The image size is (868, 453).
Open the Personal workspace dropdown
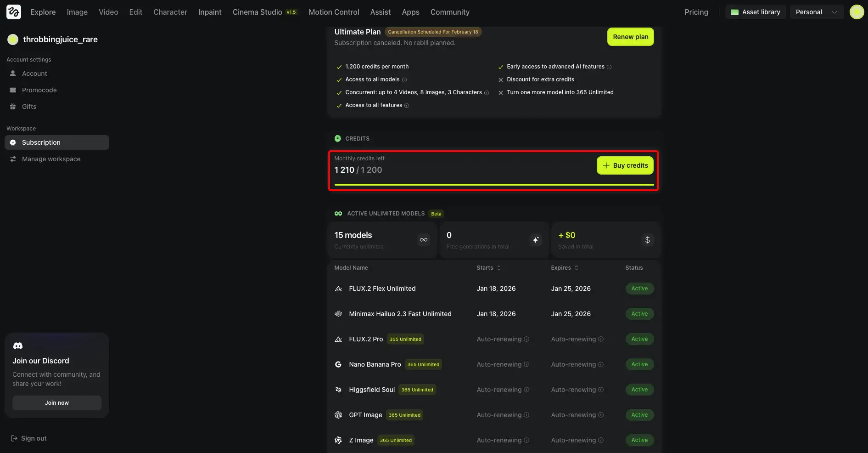pyautogui.click(x=816, y=12)
